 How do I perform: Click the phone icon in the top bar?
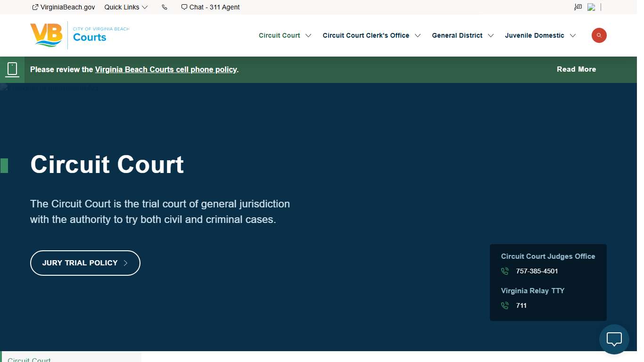pyautogui.click(x=165, y=7)
